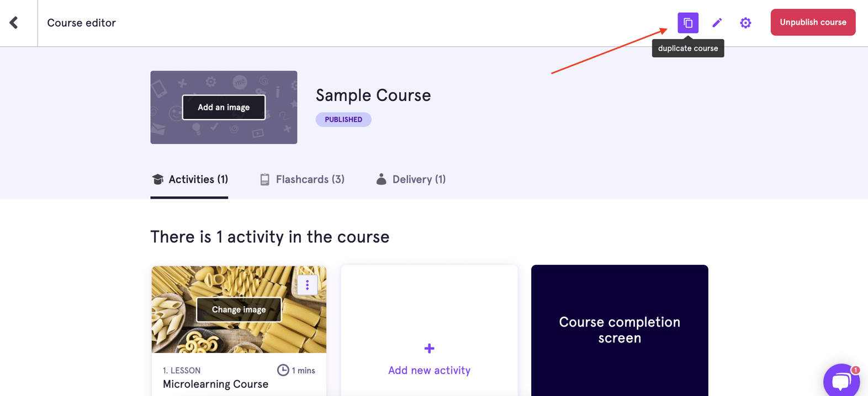Select the pencil edit icon
This screenshot has width=868, height=396.
click(717, 23)
